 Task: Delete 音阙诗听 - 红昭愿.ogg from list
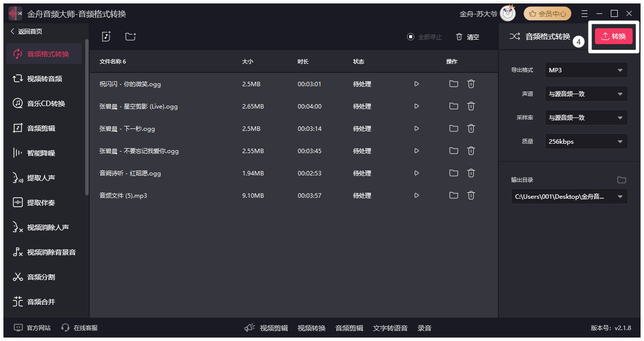point(471,173)
